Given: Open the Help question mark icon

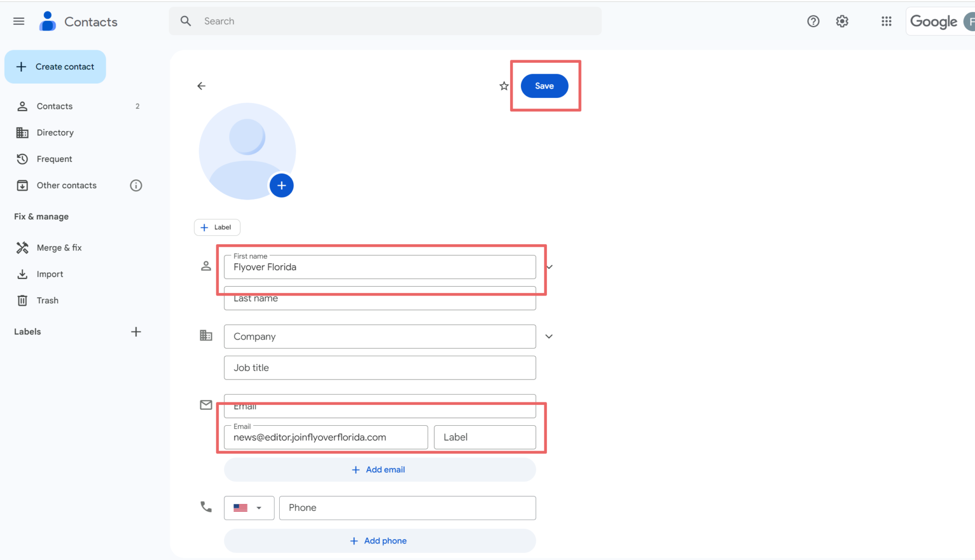Looking at the screenshot, I should coord(813,21).
